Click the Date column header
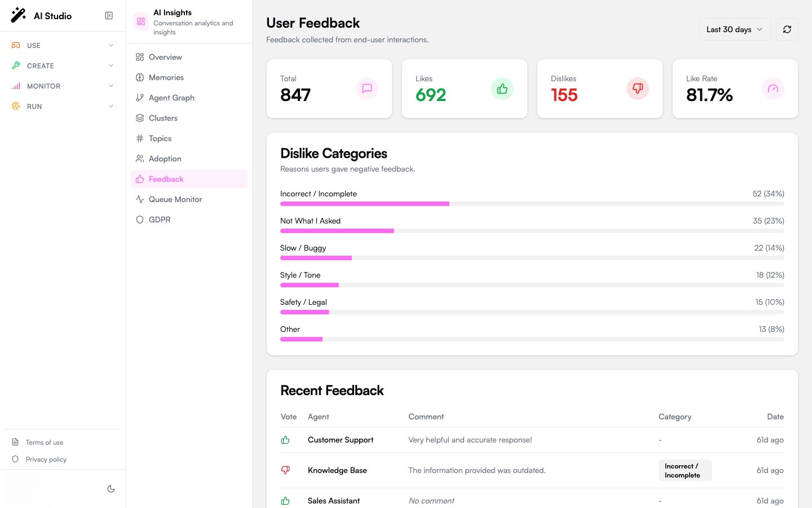812x508 pixels. (x=775, y=417)
